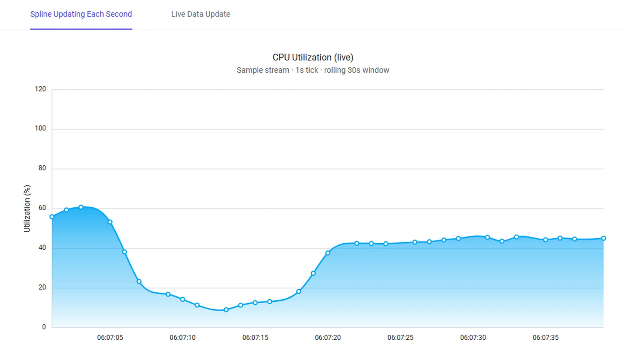Image resolution: width=626 pixels, height=364 pixels.
Task: Click the lowest data point near 9%
Action: [226, 310]
